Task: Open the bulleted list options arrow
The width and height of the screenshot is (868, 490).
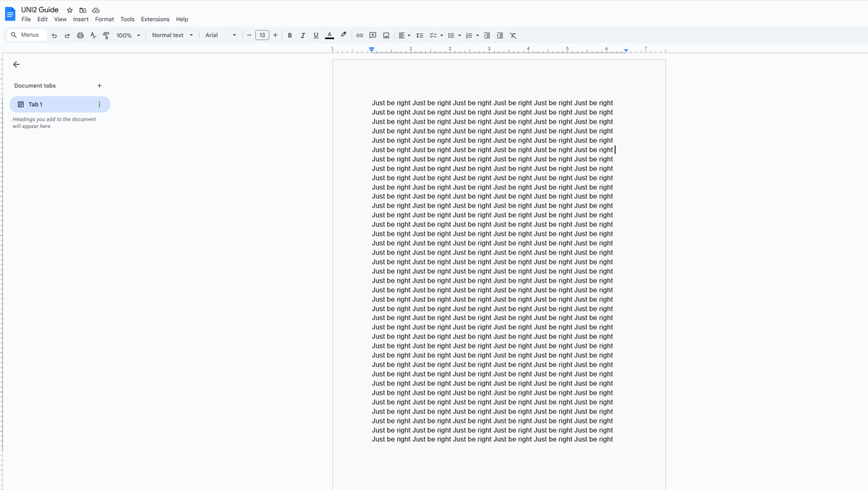Action: coord(459,35)
